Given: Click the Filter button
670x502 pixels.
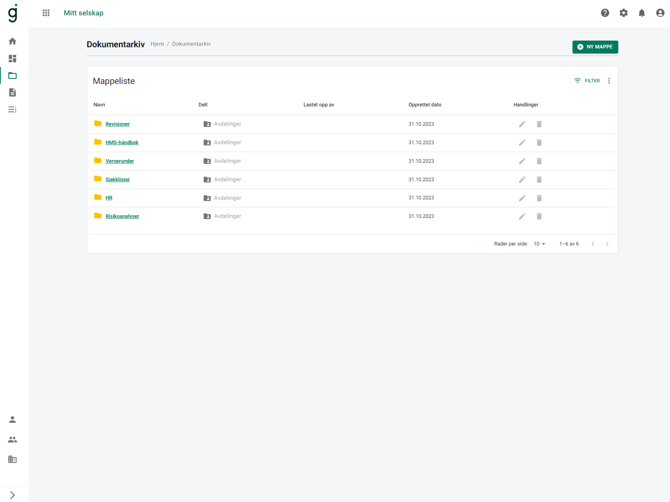Looking at the screenshot, I should (x=587, y=81).
